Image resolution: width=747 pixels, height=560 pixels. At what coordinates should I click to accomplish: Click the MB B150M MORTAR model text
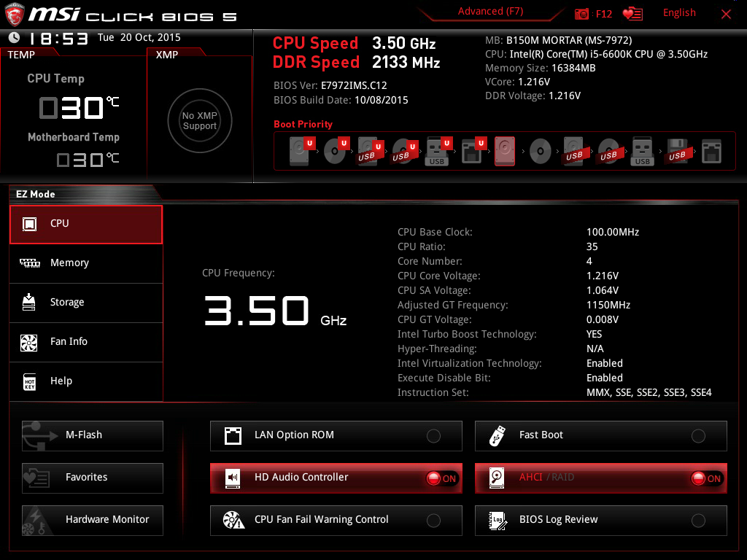click(558, 40)
